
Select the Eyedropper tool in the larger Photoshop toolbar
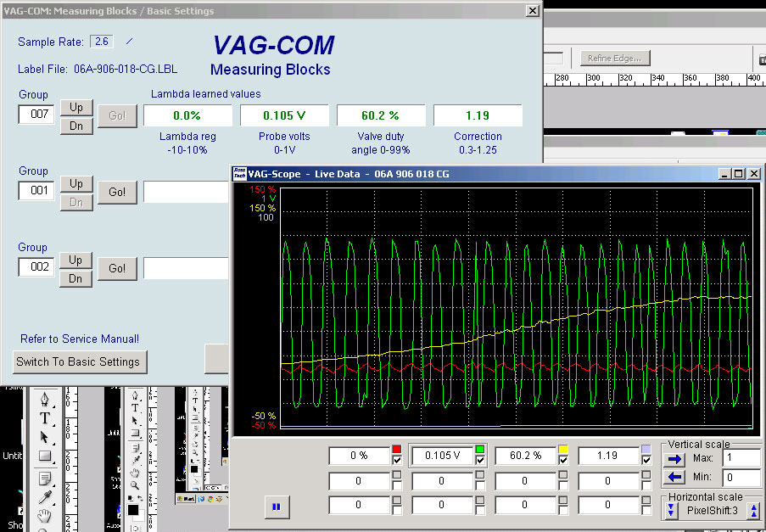(x=45, y=497)
